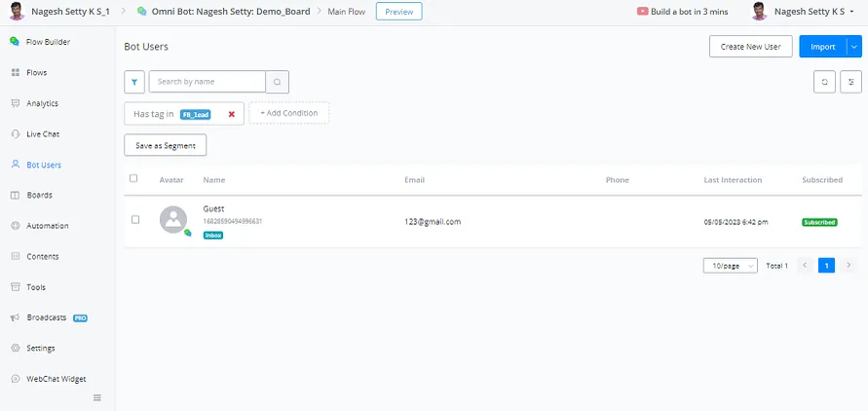The width and height of the screenshot is (868, 411).
Task: Click the filter funnel icon button
Action: [134, 82]
